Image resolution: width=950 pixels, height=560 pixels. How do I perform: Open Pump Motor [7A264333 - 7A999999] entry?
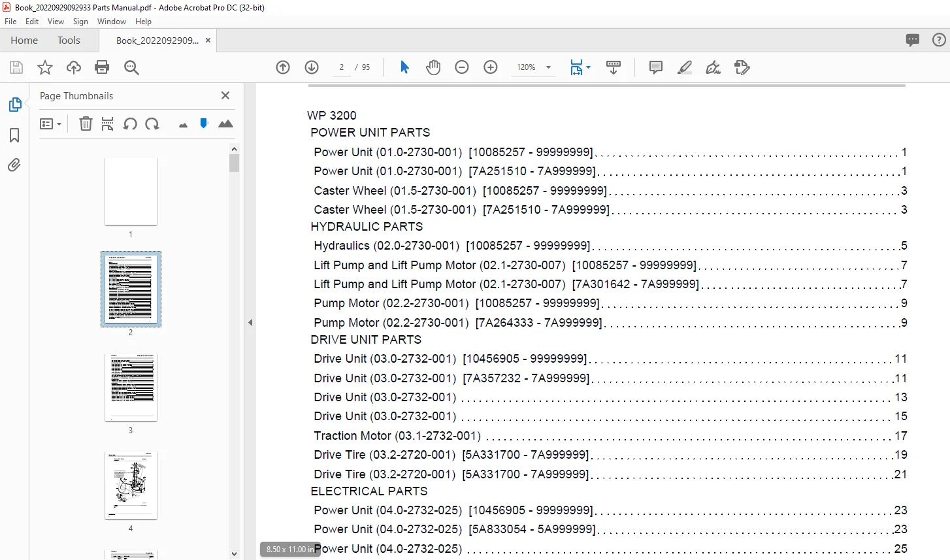pos(610,323)
